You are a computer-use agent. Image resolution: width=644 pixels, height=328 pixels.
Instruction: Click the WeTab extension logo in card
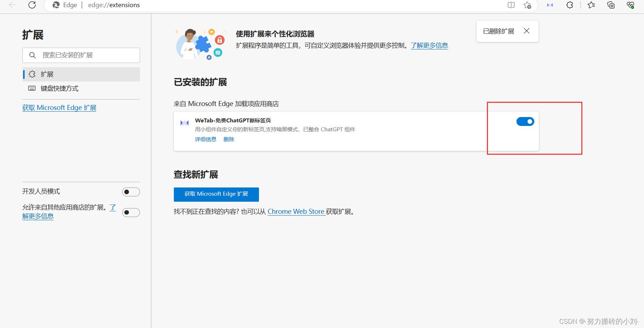(185, 123)
